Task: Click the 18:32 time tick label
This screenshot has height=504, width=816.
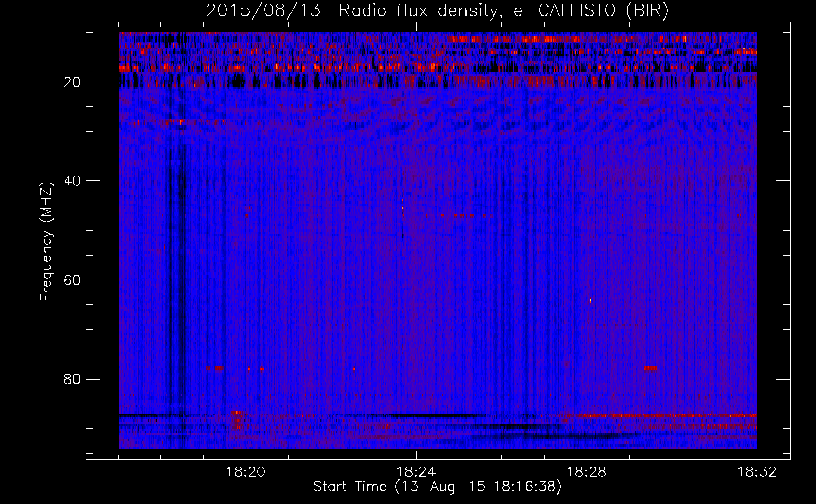Action: (x=757, y=472)
